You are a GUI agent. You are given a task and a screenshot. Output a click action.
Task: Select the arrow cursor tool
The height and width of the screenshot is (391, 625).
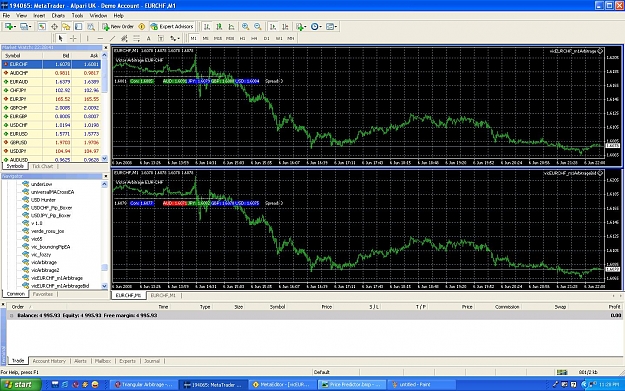coord(61,38)
